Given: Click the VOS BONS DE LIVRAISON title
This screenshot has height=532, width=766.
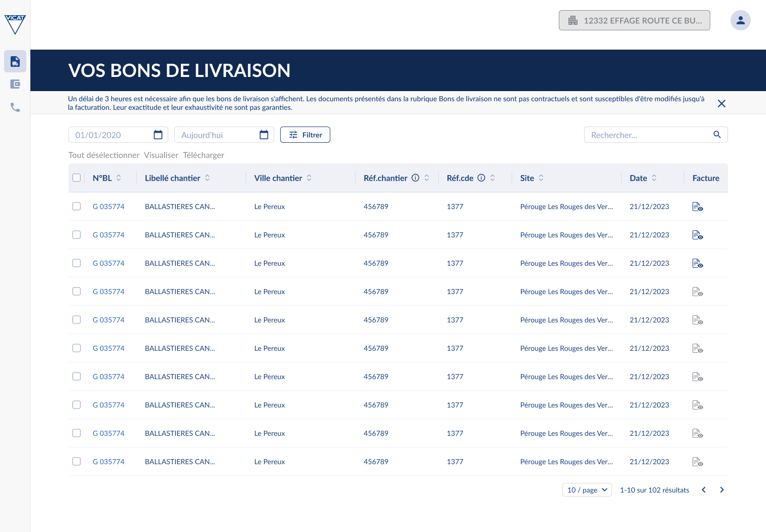Looking at the screenshot, I should 179,70.
